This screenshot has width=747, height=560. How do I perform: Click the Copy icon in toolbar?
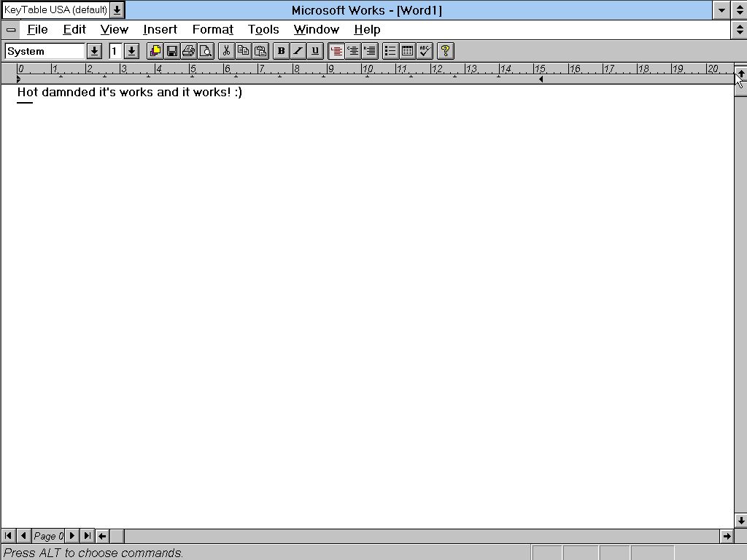[x=243, y=51]
